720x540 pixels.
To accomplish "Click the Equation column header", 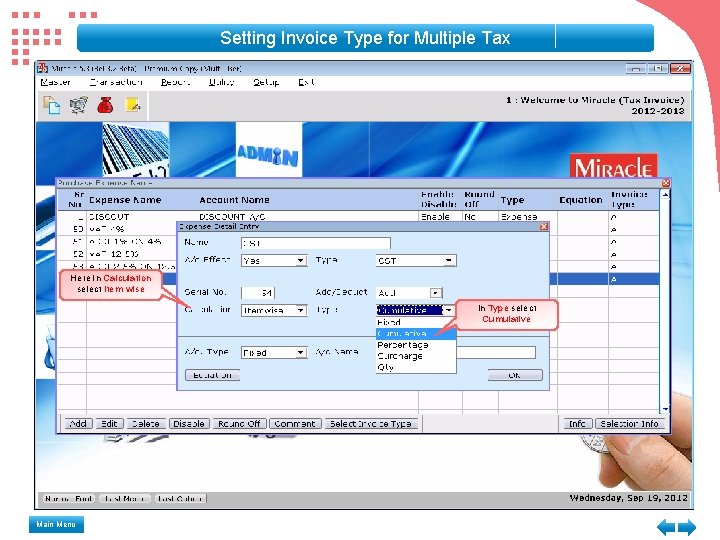I will tap(581, 200).
